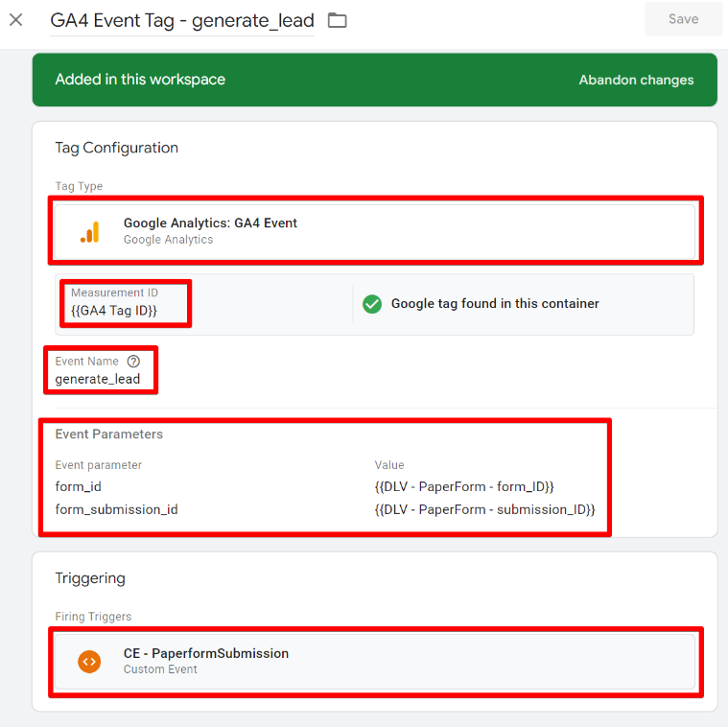The height and width of the screenshot is (727, 728).
Task: Click the green checkmark icon
Action: [x=372, y=304]
